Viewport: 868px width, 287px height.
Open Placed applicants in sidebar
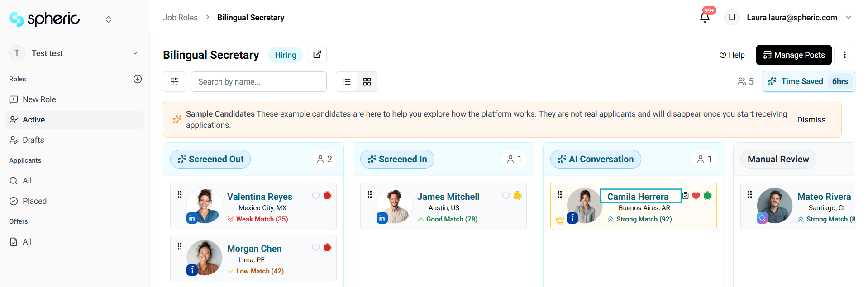click(34, 201)
